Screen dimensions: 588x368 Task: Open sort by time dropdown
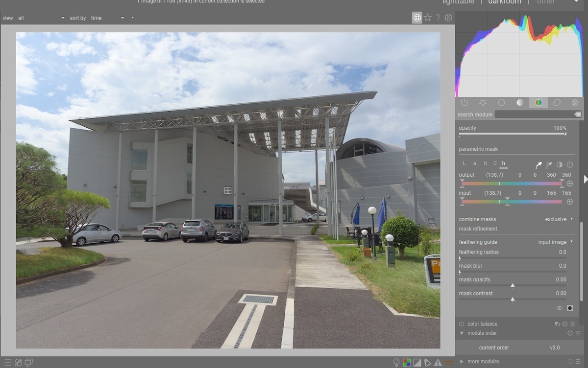click(x=107, y=18)
